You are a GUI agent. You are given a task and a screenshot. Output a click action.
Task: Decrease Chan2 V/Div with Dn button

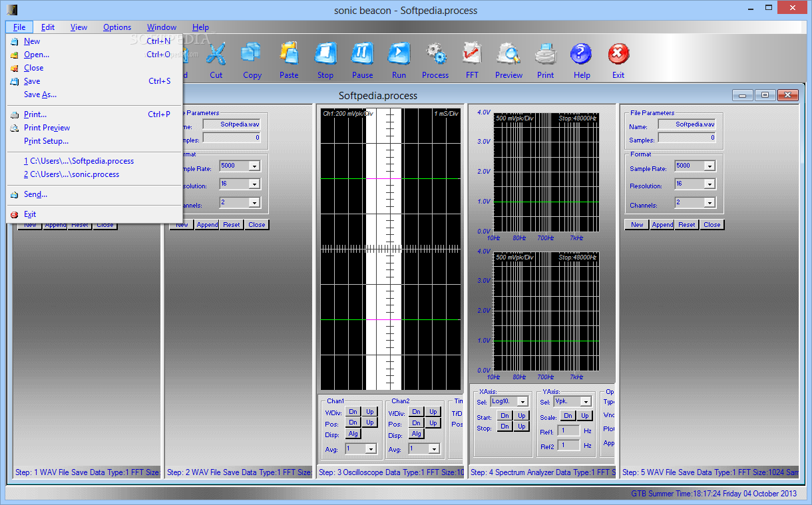coord(417,412)
